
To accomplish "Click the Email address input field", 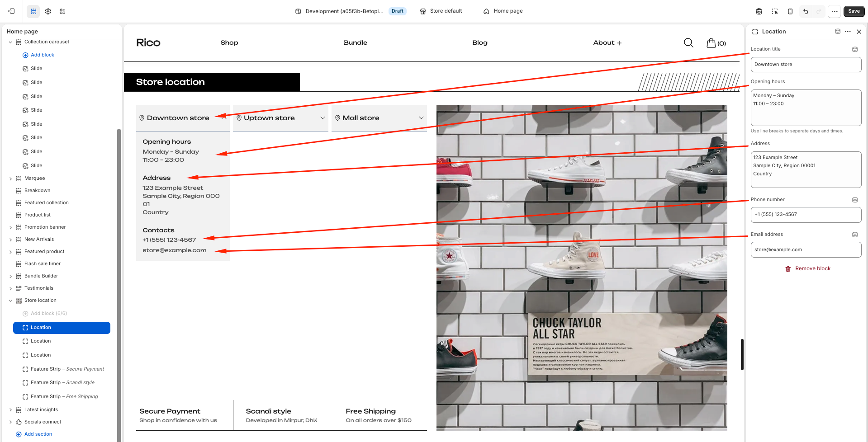I will coord(806,250).
